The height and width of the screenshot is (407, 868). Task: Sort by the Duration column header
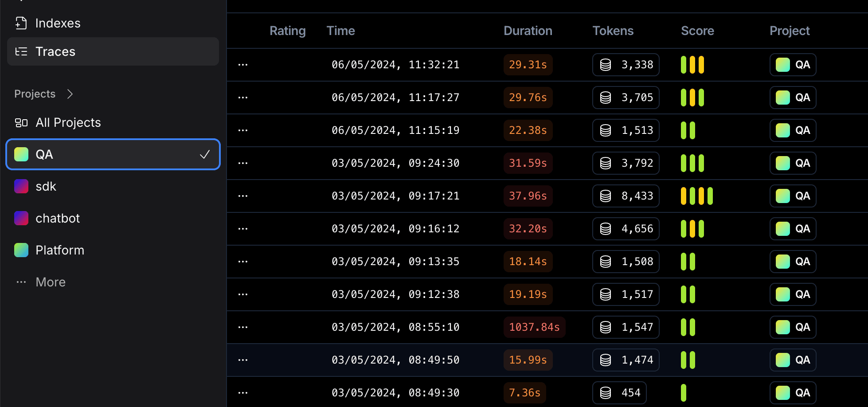(528, 31)
